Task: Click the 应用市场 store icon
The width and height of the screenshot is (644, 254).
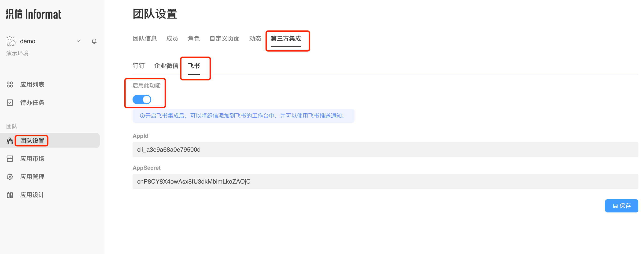Action: tap(10, 159)
